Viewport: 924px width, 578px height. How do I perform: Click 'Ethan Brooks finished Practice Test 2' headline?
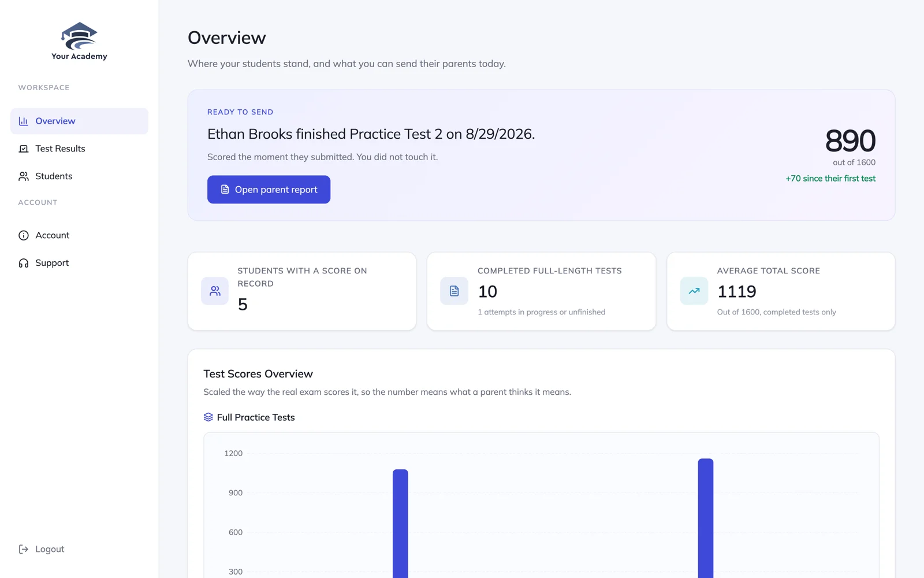[371, 134]
